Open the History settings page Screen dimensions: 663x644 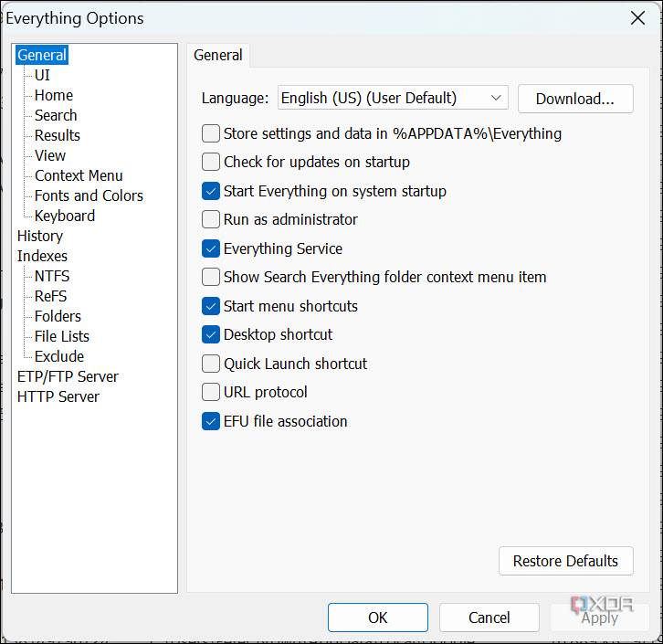pyautogui.click(x=40, y=236)
